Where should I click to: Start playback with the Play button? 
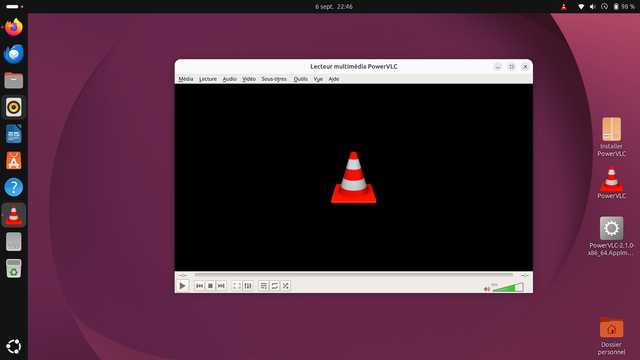point(182,286)
